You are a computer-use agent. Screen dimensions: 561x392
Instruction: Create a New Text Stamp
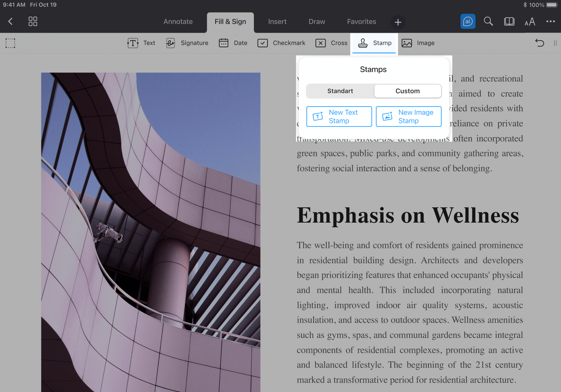tap(339, 116)
